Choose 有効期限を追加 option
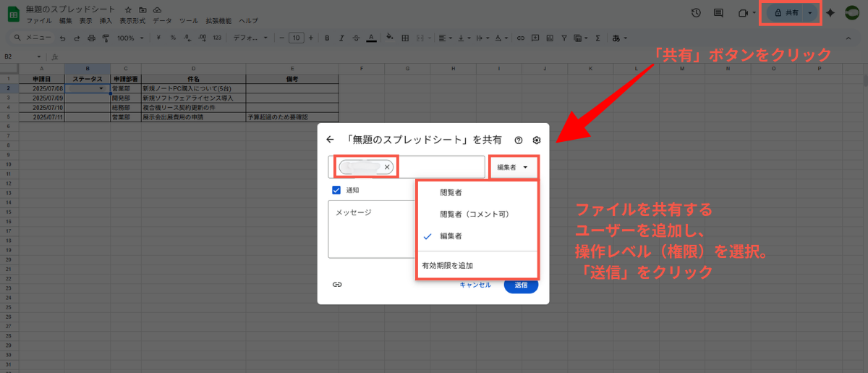The width and height of the screenshot is (868, 373). coord(477,266)
